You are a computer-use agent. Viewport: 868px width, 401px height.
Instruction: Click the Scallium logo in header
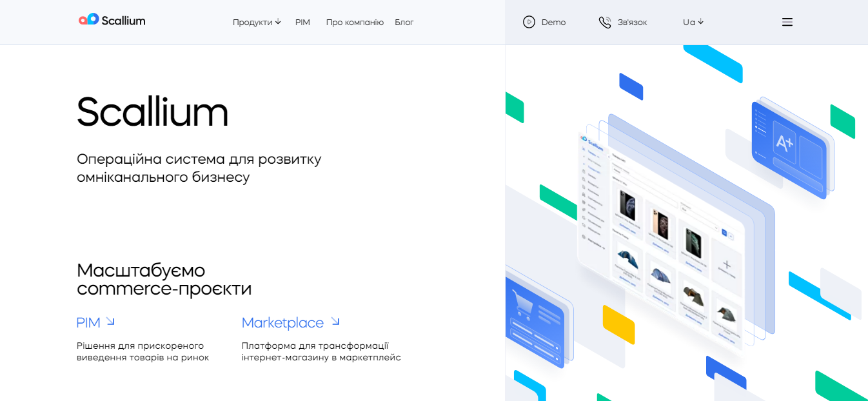(112, 20)
